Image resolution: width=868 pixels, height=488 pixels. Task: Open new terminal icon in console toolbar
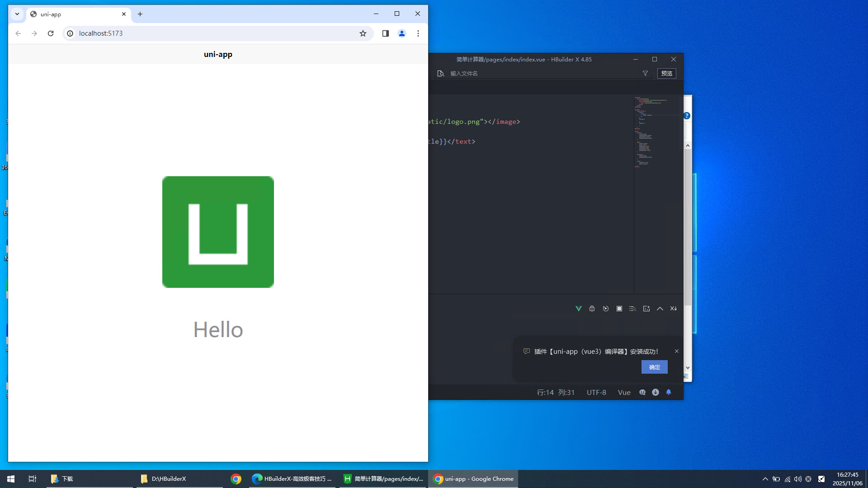pyautogui.click(x=646, y=309)
